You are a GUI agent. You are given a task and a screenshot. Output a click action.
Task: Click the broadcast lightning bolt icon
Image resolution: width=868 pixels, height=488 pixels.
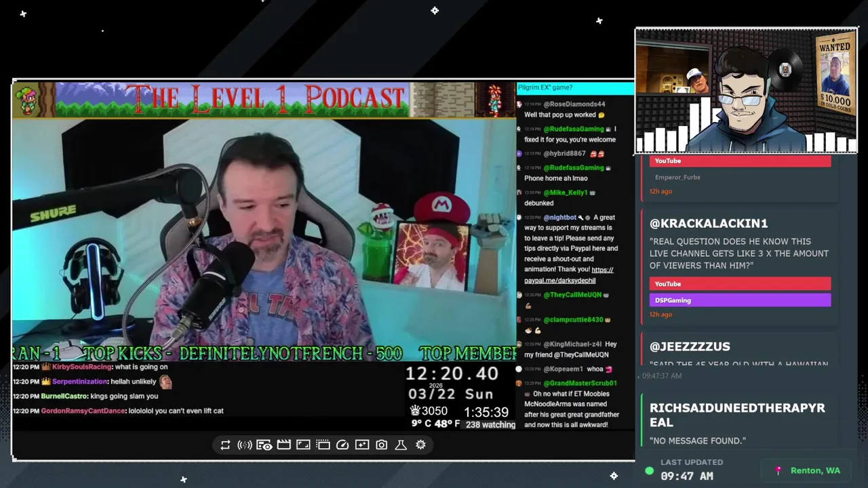[x=245, y=445]
